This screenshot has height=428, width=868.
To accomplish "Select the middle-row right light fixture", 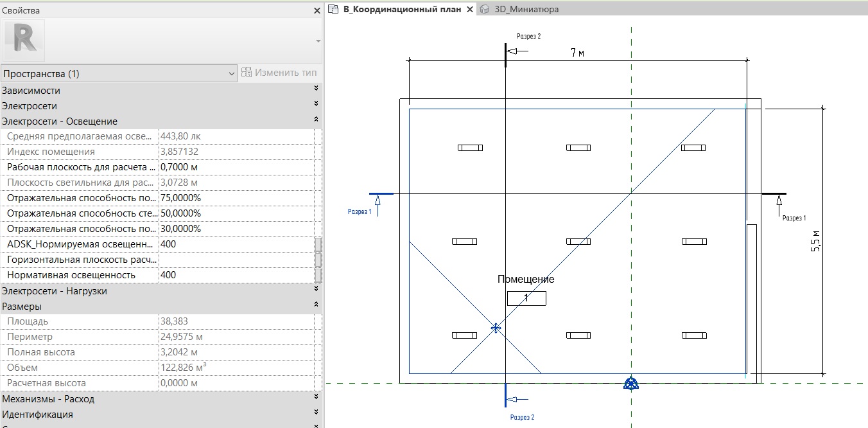I will pos(694,242).
